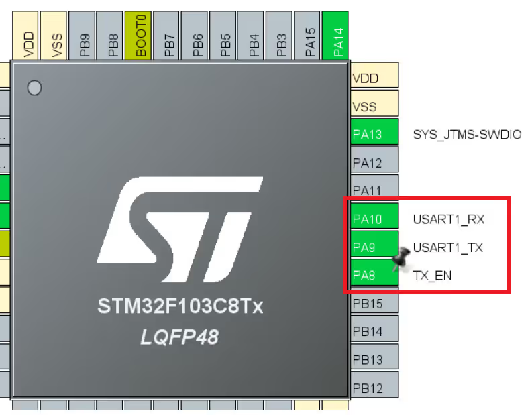The height and width of the screenshot is (415, 532).
Task: Select pin PA10 assigned to USART1_RX
Action: point(374,216)
